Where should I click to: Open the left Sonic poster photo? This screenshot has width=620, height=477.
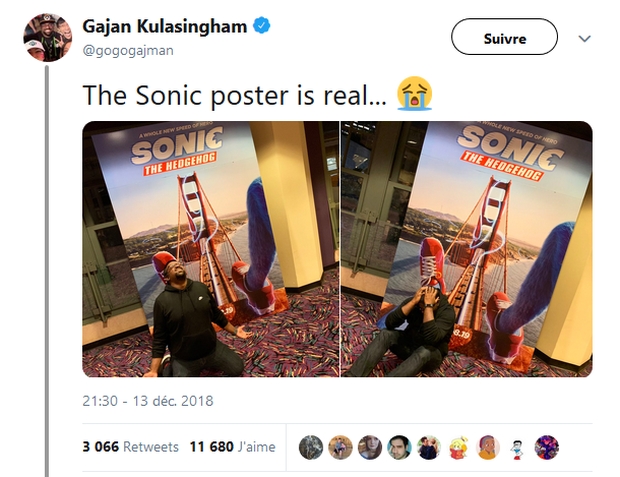(210, 249)
